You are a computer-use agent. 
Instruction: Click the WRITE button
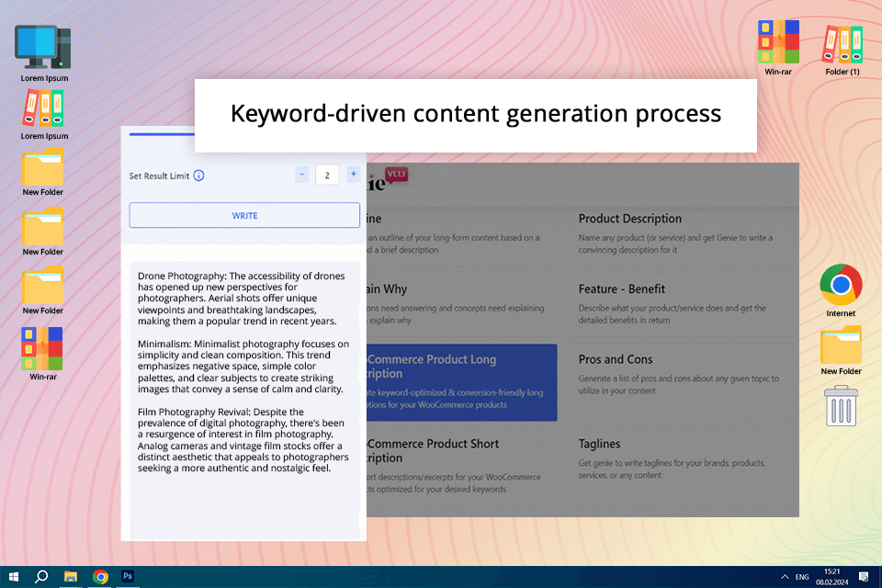coord(244,216)
